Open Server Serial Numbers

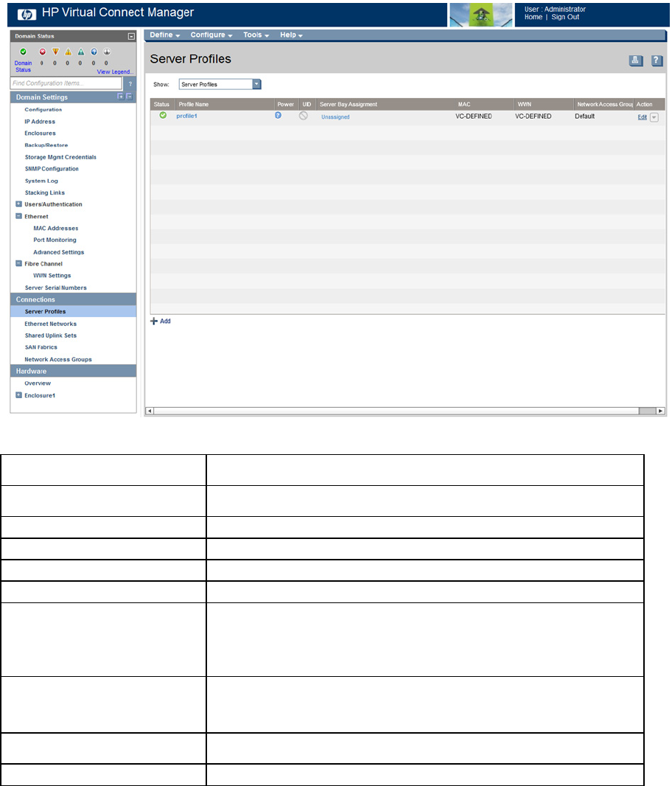55,288
